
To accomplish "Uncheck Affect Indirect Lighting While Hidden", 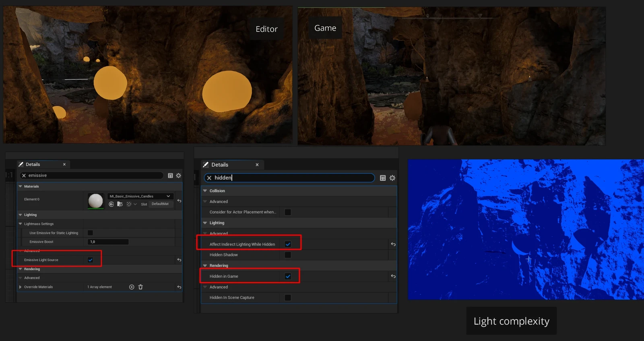I will [288, 244].
